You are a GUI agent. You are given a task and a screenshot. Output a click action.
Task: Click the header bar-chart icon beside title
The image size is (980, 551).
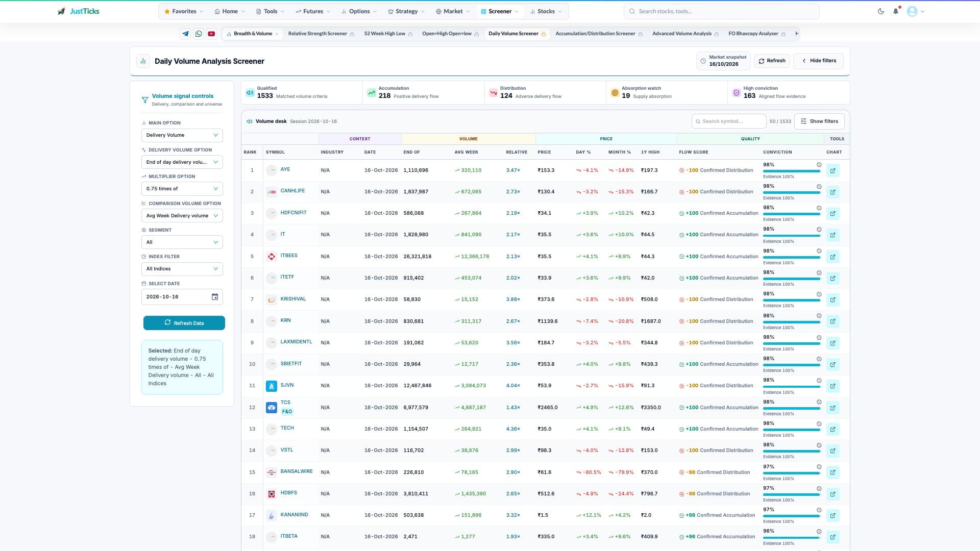143,61
